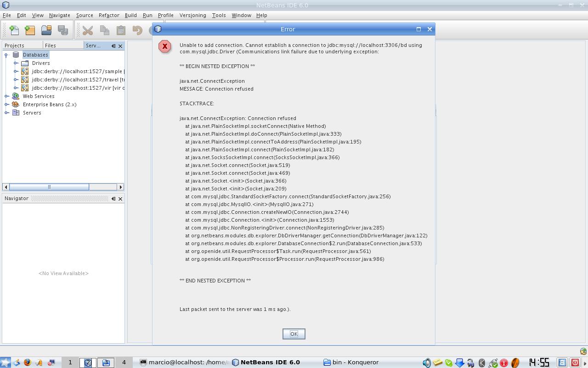Screen dimensions: 588x368
Task: Expand the derby travel connection node
Action: [x=16, y=80]
